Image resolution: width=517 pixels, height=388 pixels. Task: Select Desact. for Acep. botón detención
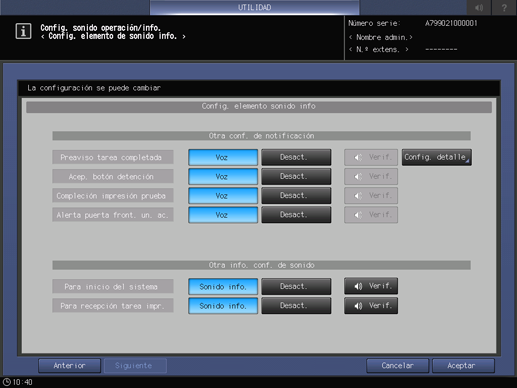[296, 176]
